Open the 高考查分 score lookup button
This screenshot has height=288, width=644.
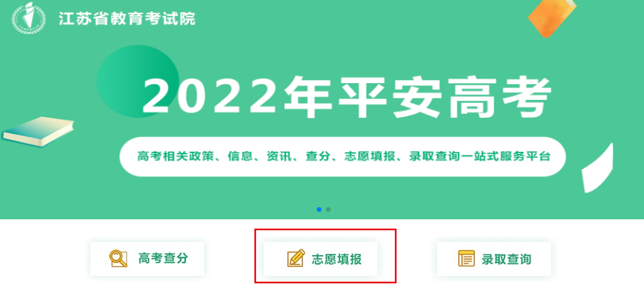[147, 259]
